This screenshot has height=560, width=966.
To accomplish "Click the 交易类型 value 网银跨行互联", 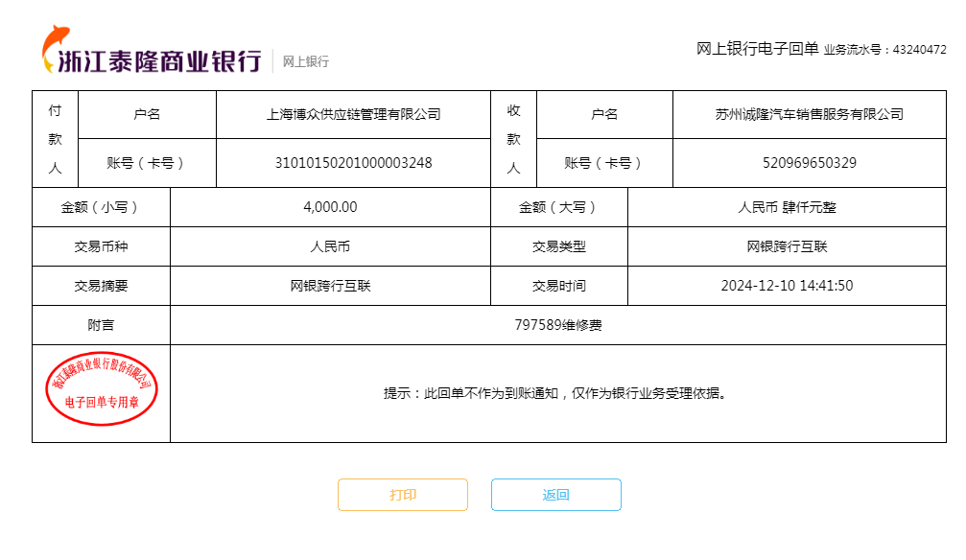I will (787, 246).
